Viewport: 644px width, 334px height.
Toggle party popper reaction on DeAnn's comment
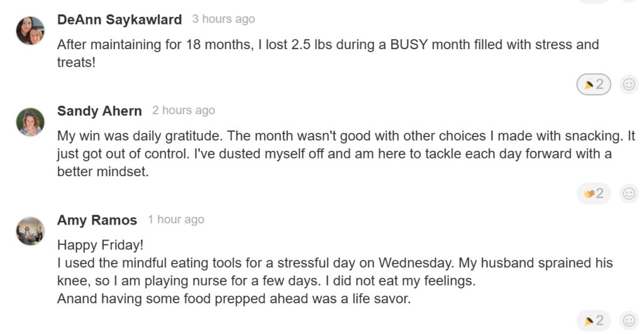(x=594, y=84)
